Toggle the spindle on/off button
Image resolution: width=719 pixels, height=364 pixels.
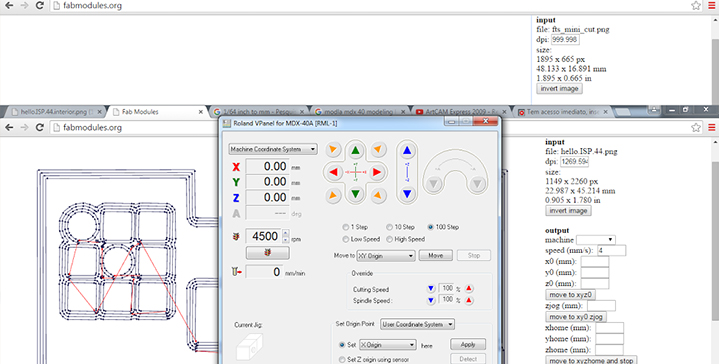click(268, 253)
